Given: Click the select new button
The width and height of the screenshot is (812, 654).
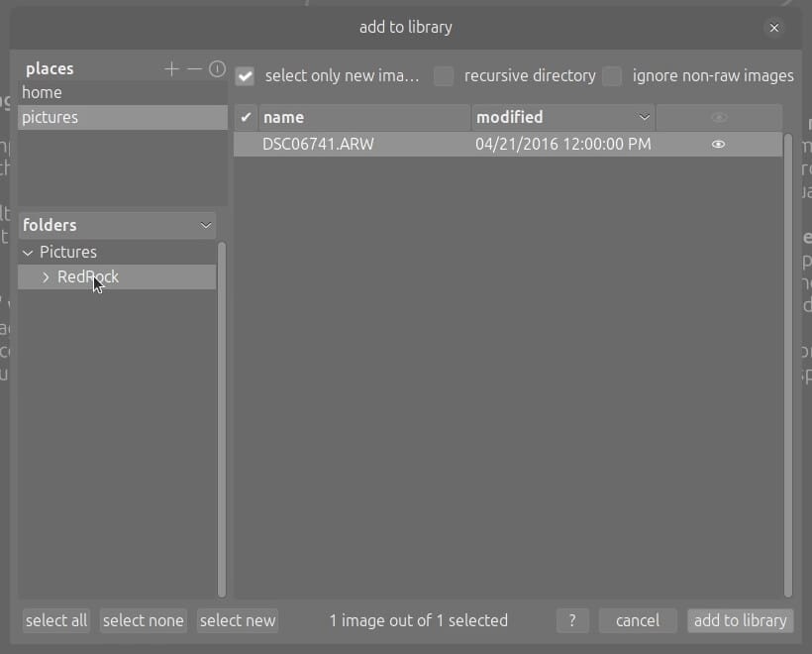Looking at the screenshot, I should (238, 620).
